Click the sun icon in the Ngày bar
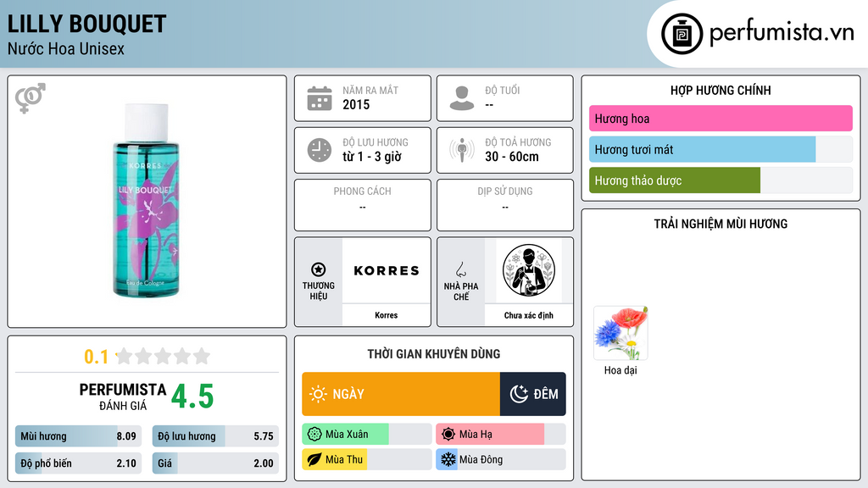Screen dimensions: 868x488 [x=318, y=394]
